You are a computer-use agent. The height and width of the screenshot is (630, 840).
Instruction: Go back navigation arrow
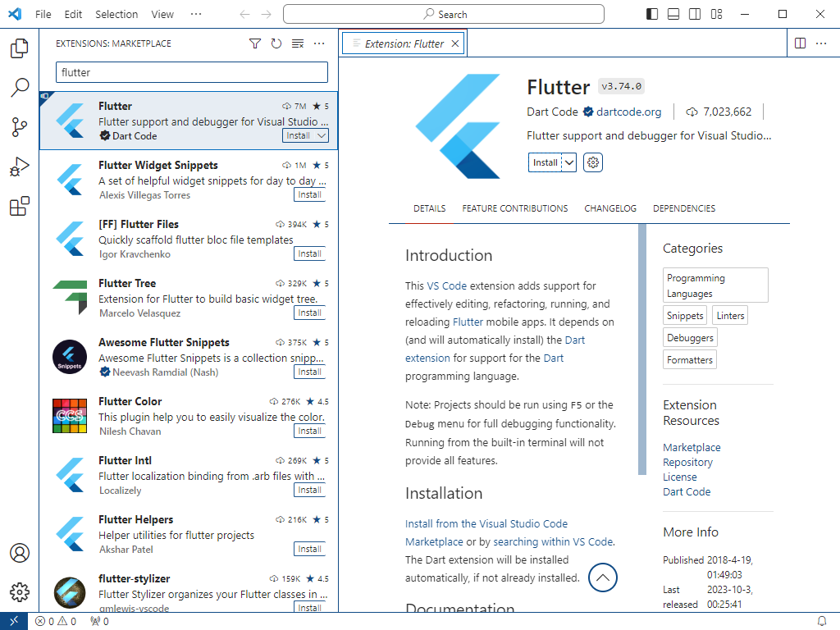[244, 15]
